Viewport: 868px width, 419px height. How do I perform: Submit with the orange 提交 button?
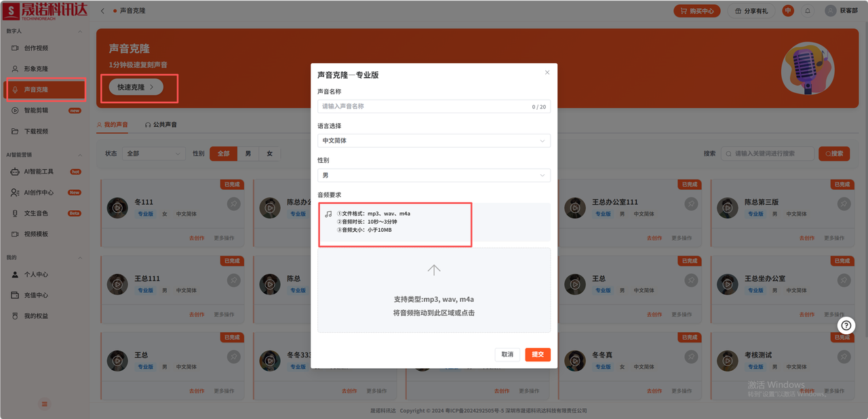tap(538, 355)
